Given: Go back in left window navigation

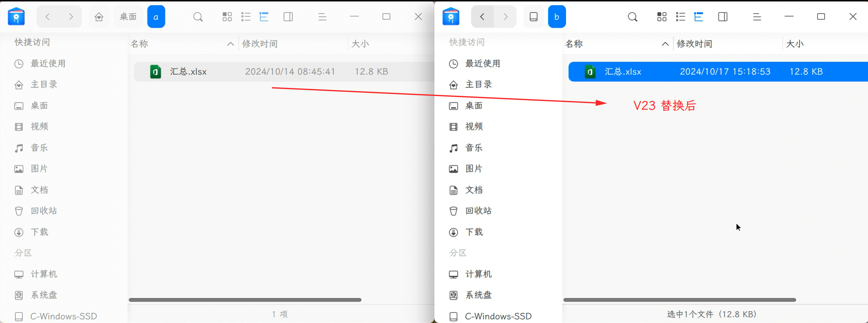Looking at the screenshot, I should [x=48, y=17].
